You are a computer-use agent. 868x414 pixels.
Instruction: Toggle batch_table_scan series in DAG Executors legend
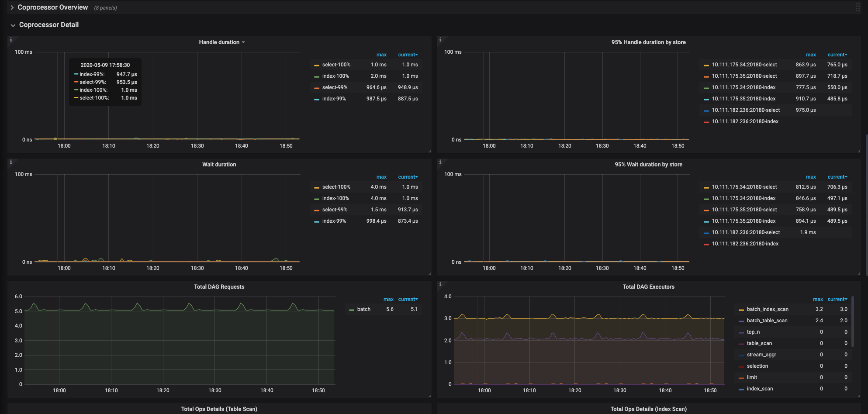point(767,321)
